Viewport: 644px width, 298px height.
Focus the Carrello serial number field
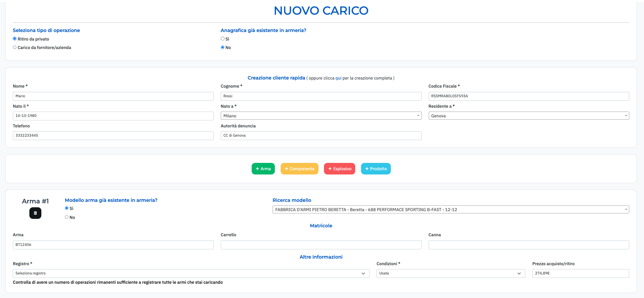tap(321, 245)
